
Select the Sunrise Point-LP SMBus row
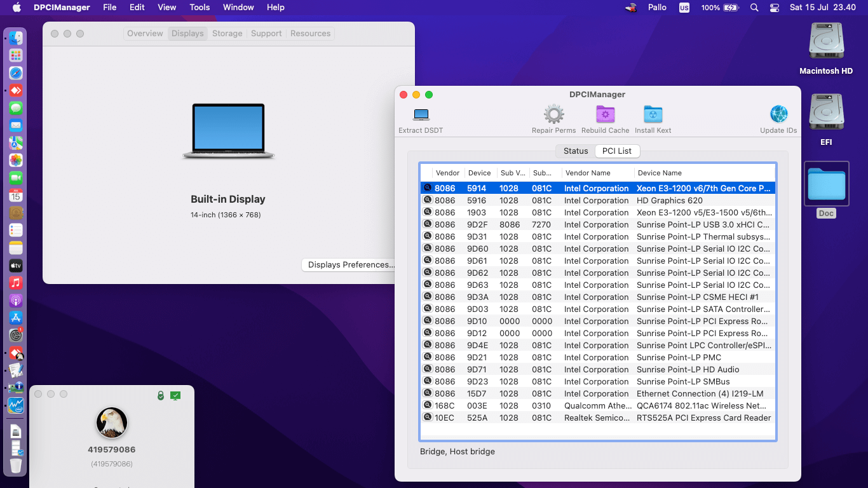click(598, 381)
